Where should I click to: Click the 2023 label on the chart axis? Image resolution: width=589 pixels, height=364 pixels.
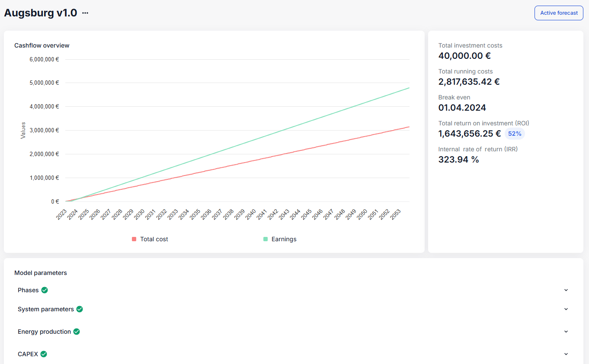click(61, 214)
